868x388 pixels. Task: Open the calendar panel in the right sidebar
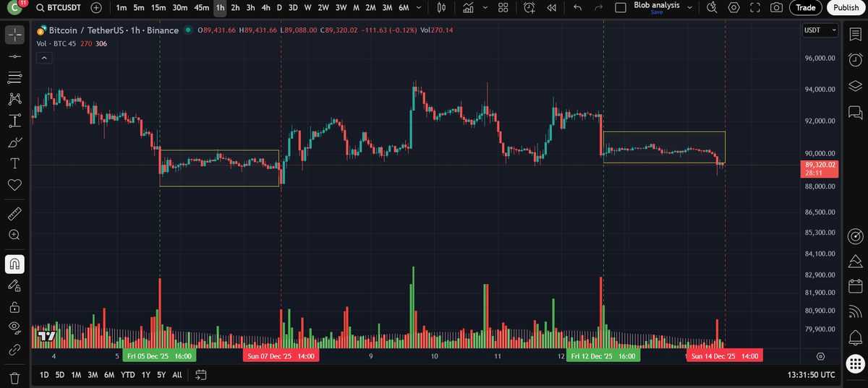[854, 285]
